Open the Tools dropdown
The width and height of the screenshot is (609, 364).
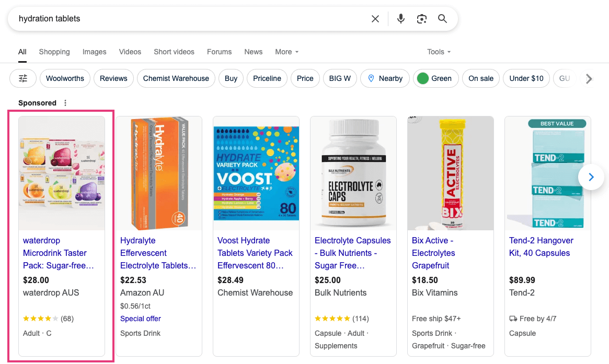click(439, 52)
